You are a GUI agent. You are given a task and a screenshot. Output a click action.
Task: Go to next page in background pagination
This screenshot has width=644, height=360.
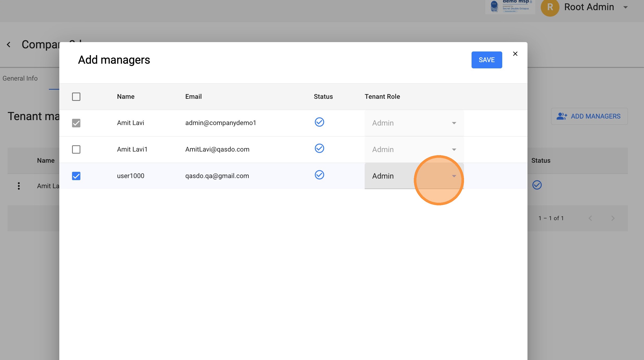tap(613, 218)
